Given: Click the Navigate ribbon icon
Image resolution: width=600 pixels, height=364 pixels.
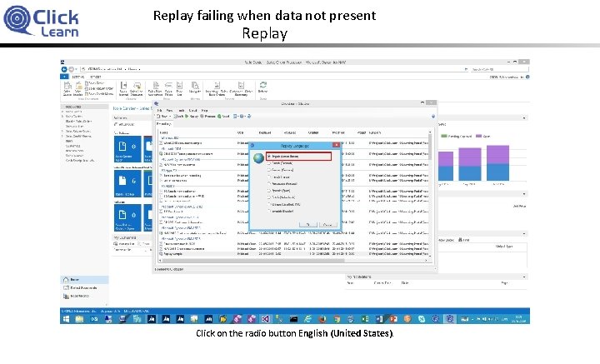Looking at the screenshot, I should tap(195, 87).
